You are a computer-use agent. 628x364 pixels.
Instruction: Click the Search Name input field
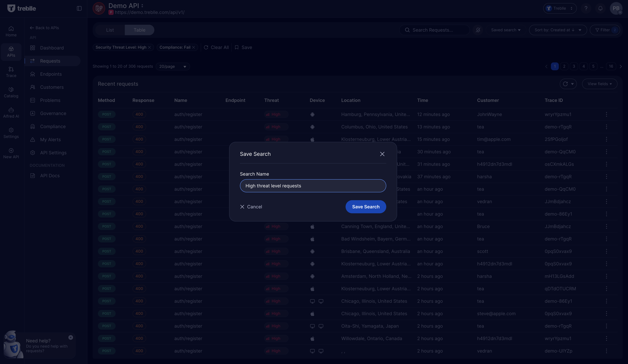pyautogui.click(x=313, y=186)
